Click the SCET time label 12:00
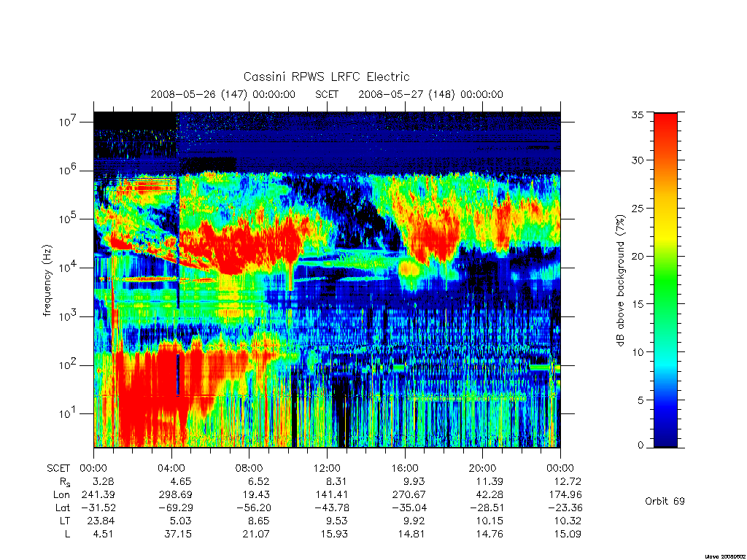The height and width of the screenshot is (560, 747). pyautogui.click(x=327, y=468)
